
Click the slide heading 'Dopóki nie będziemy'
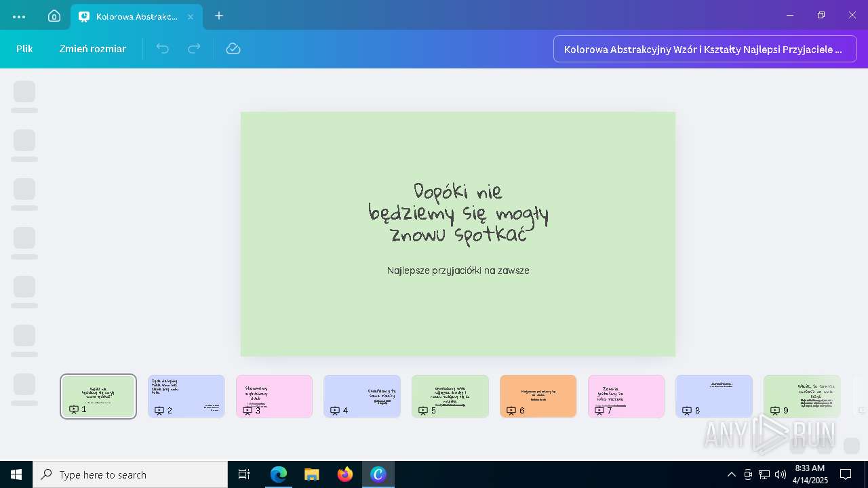pos(458,213)
